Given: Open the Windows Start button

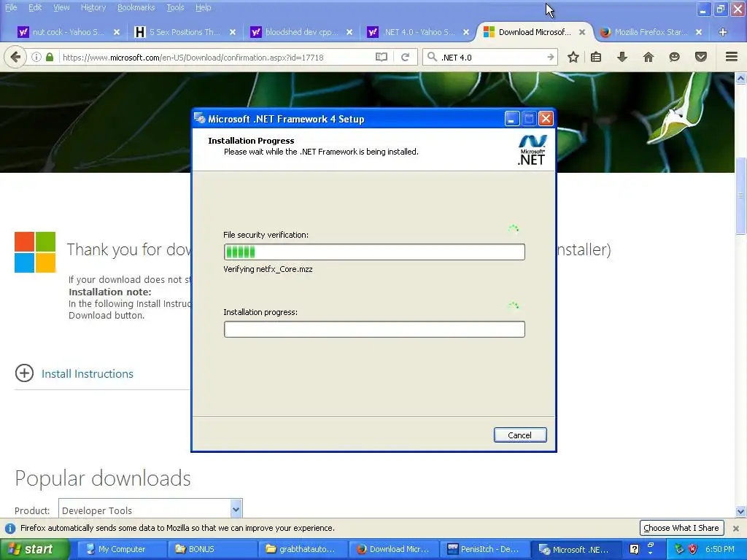Looking at the screenshot, I should coord(35,549).
